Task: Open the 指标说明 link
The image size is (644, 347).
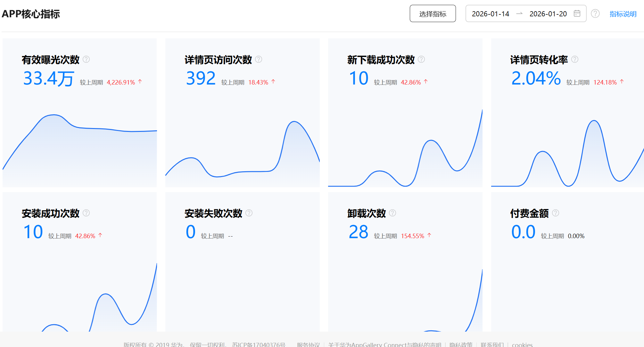Action: 623,14
